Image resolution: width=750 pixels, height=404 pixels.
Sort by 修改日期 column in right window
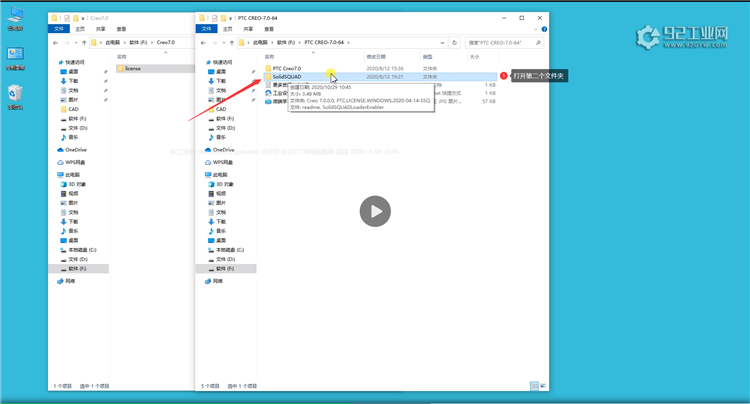click(x=376, y=57)
